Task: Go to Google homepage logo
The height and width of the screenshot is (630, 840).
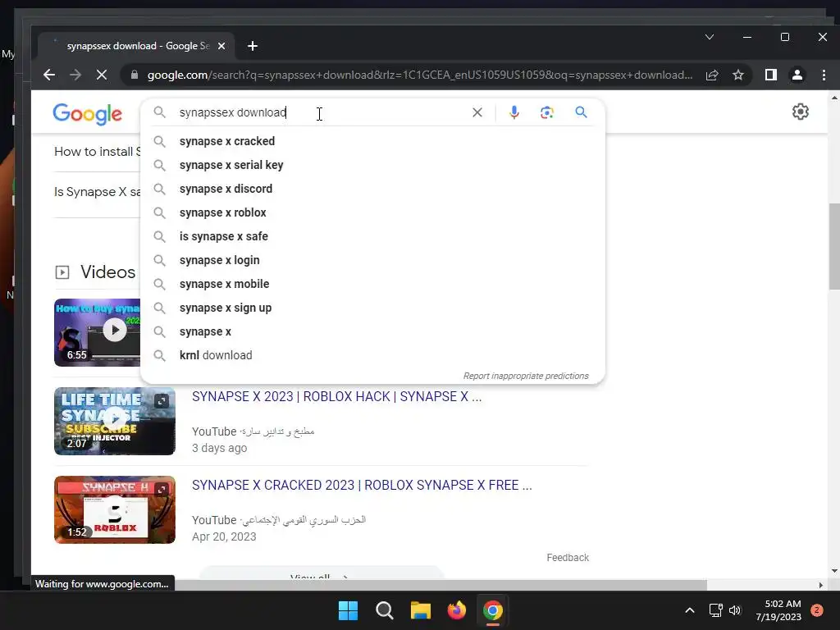Action: click(87, 113)
